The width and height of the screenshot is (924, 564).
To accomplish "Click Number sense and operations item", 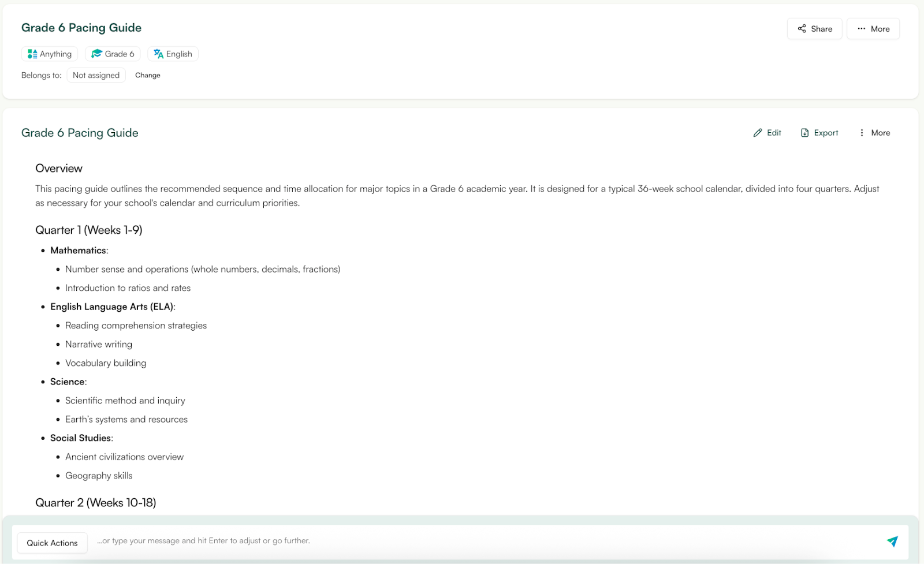I will (x=203, y=269).
